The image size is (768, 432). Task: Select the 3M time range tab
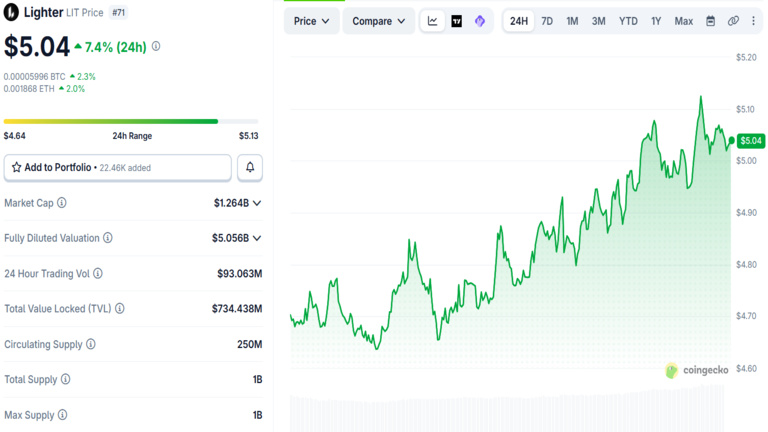(x=599, y=21)
